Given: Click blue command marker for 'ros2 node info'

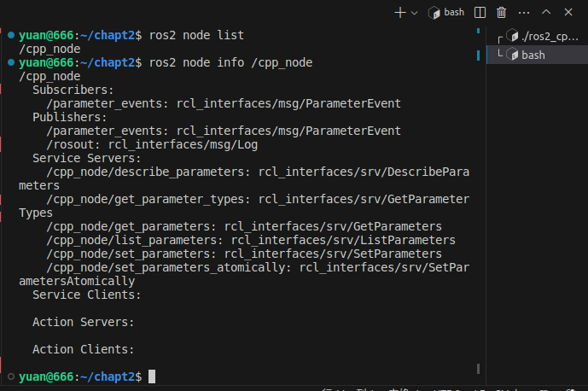Looking at the screenshot, I should [x=11, y=62].
